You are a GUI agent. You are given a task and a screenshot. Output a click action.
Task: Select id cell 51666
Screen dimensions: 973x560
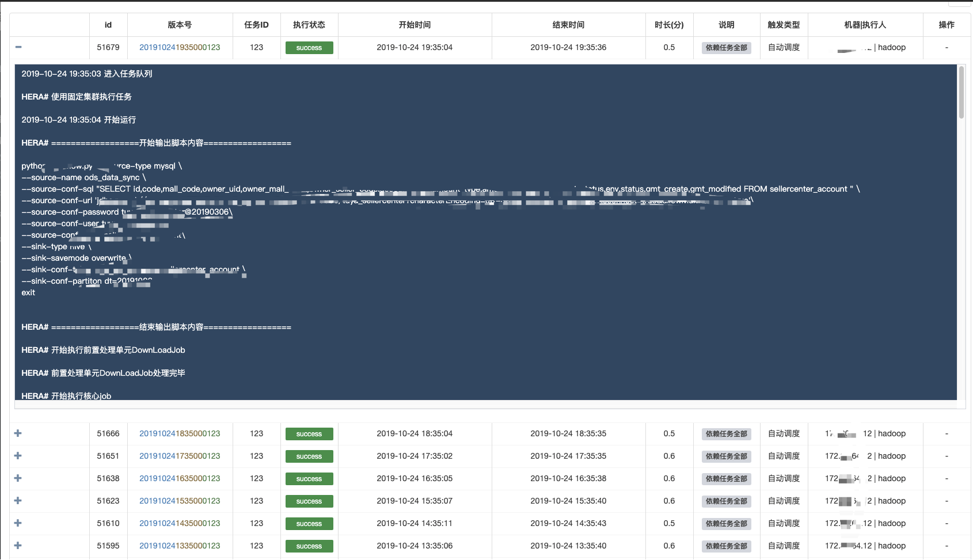point(108,433)
